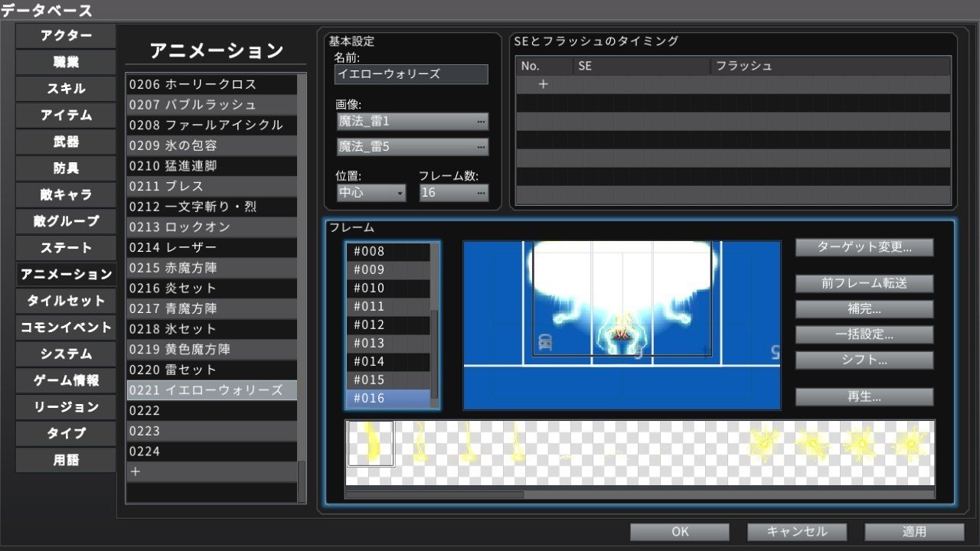Select animation 0217 青魔方陣
Image resolution: width=980 pixels, height=551 pixels.
(211, 308)
